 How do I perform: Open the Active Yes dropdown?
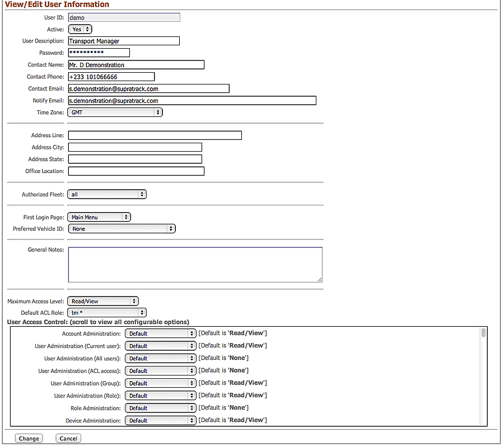pyautogui.click(x=80, y=29)
